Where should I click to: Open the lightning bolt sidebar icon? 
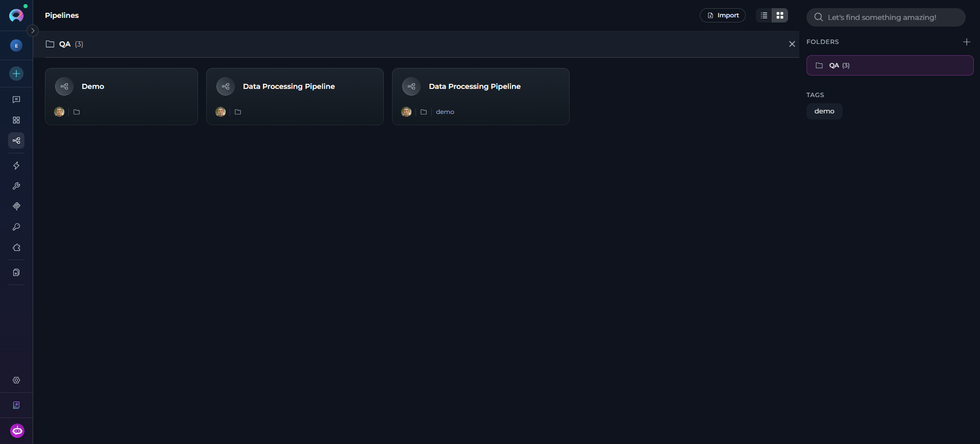[x=16, y=166]
